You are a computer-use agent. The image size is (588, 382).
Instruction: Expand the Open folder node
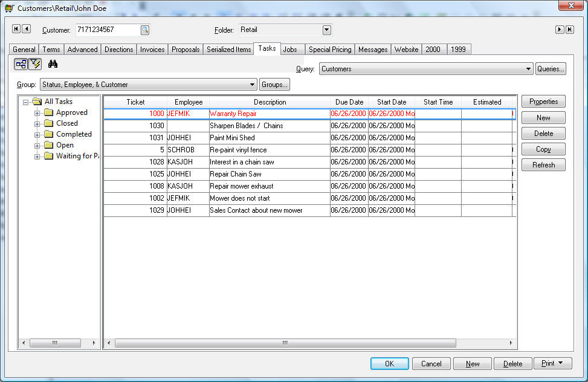pyautogui.click(x=37, y=146)
